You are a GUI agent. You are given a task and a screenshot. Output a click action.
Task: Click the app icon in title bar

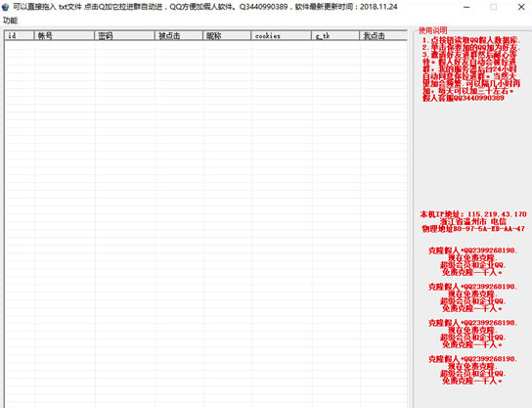click(x=6, y=7)
